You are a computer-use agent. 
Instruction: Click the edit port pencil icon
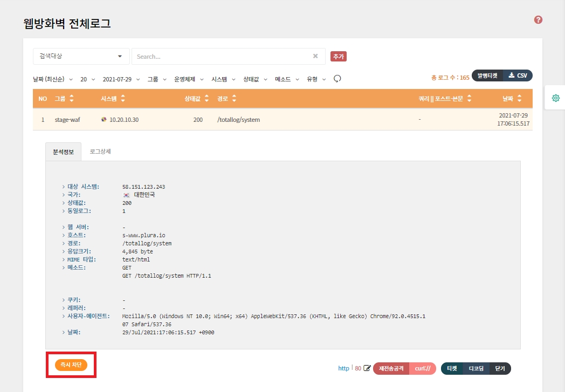(x=367, y=368)
